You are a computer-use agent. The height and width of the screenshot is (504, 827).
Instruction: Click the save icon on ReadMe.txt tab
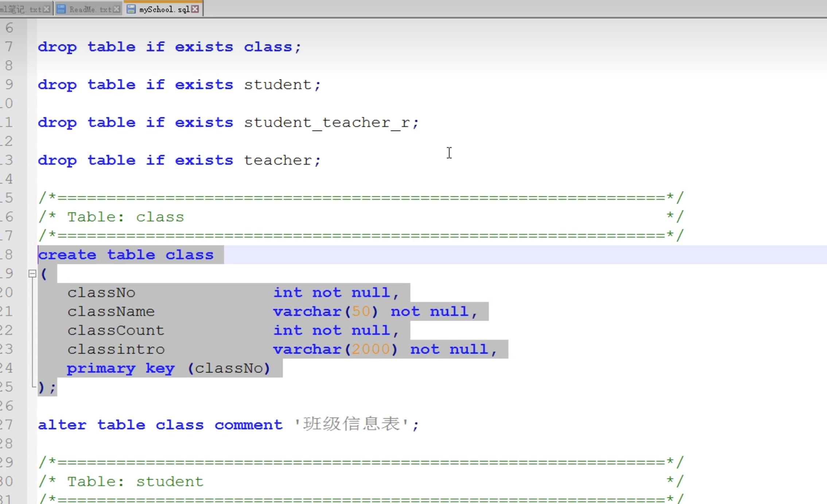(61, 9)
